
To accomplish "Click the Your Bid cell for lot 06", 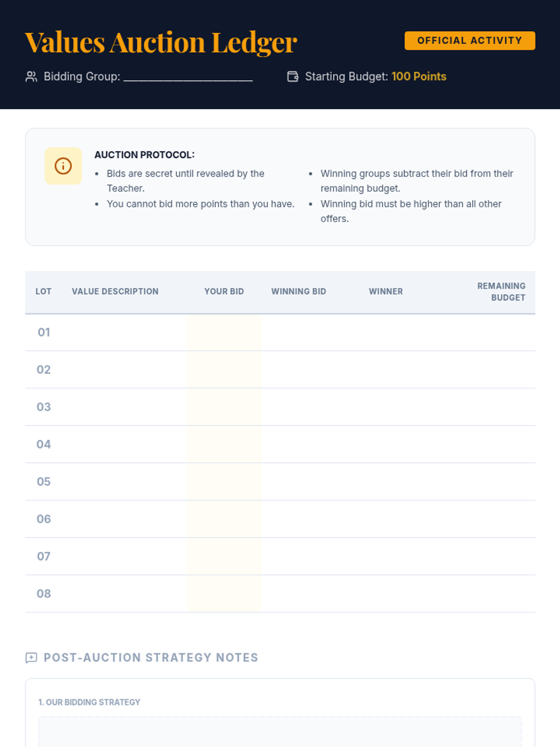I will click(x=224, y=519).
